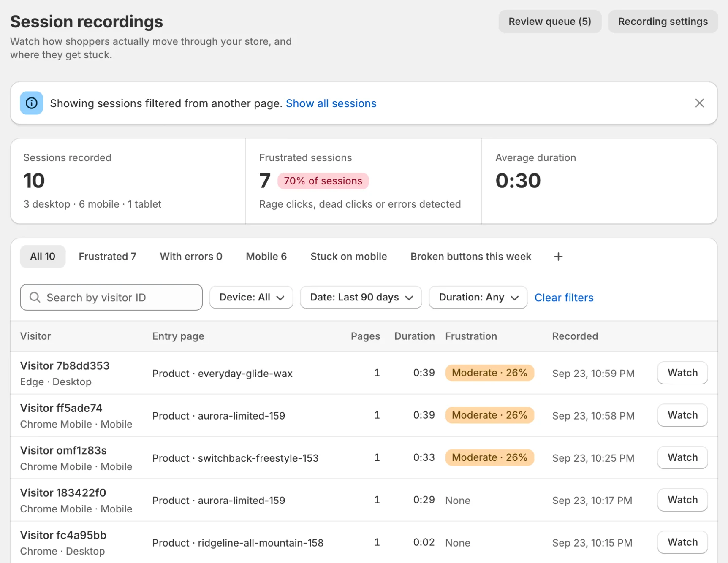Watch Visitor fc4a95bb session

pyautogui.click(x=682, y=542)
